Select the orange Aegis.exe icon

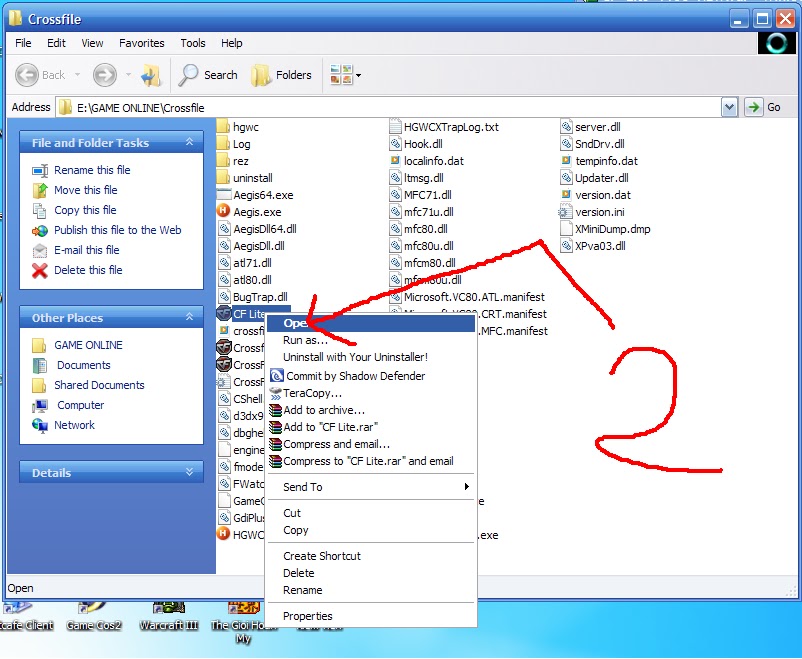click(224, 211)
